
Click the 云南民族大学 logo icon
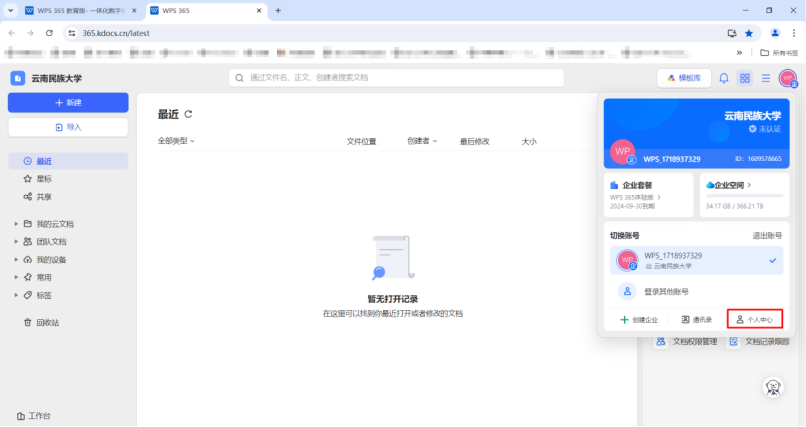(x=17, y=78)
